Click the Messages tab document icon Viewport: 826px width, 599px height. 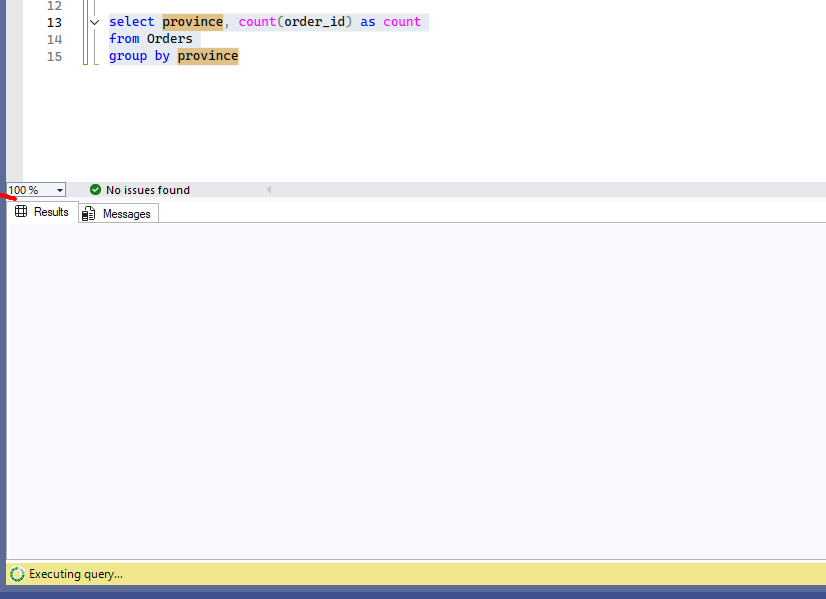[x=88, y=213]
